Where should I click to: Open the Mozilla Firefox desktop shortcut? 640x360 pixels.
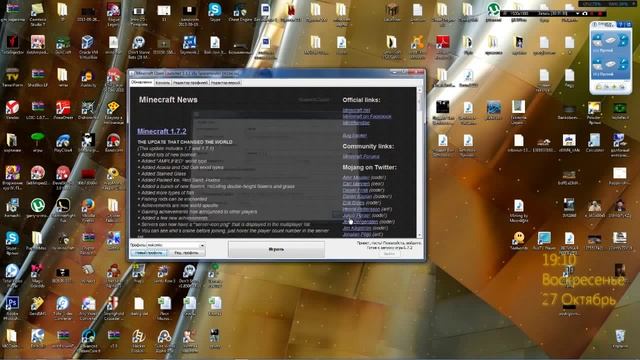[88, 209]
